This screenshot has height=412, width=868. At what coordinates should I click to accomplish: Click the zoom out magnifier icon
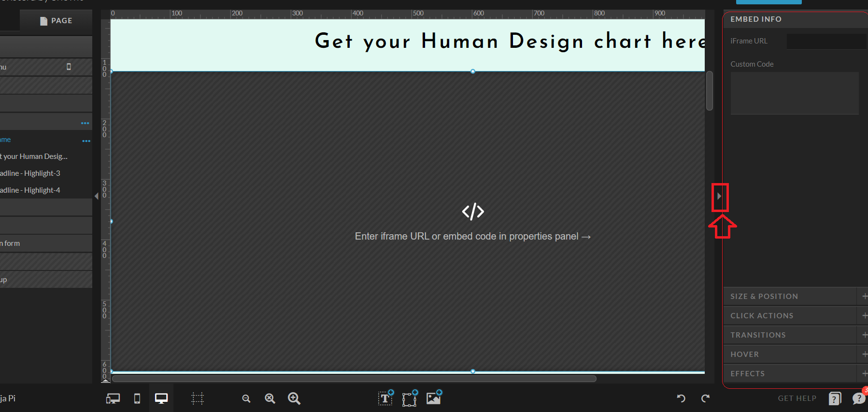(x=246, y=398)
